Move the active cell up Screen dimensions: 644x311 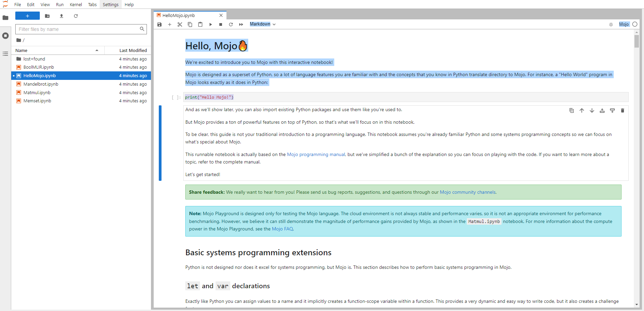(x=582, y=110)
